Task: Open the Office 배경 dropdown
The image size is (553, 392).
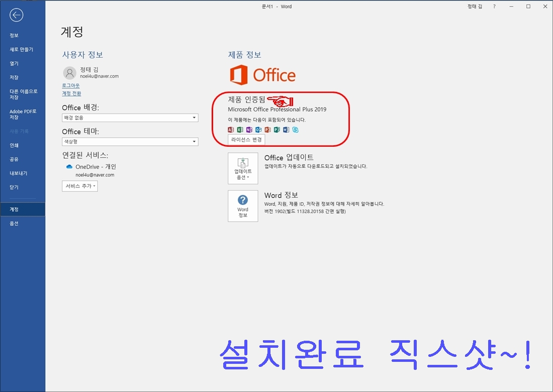Action: pos(130,118)
